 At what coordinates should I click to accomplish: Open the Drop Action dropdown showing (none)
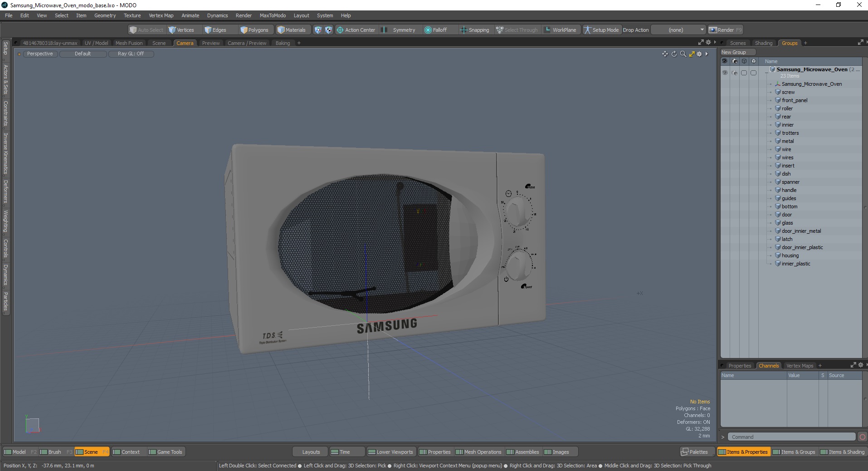click(678, 30)
